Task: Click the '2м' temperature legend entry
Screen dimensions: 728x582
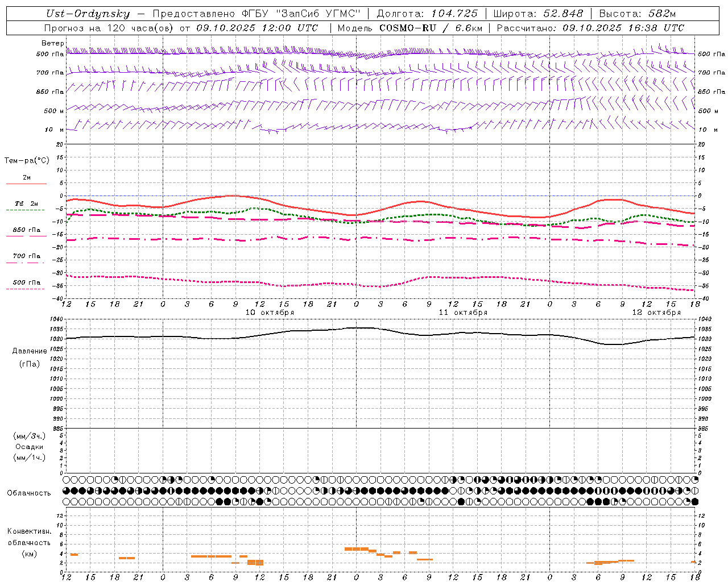Action: coord(27,177)
